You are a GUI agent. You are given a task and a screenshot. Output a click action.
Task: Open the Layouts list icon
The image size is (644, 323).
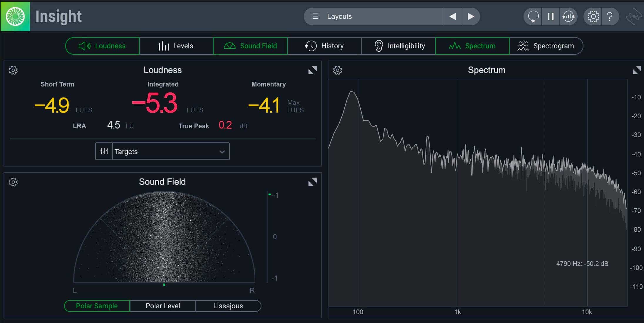(x=314, y=16)
